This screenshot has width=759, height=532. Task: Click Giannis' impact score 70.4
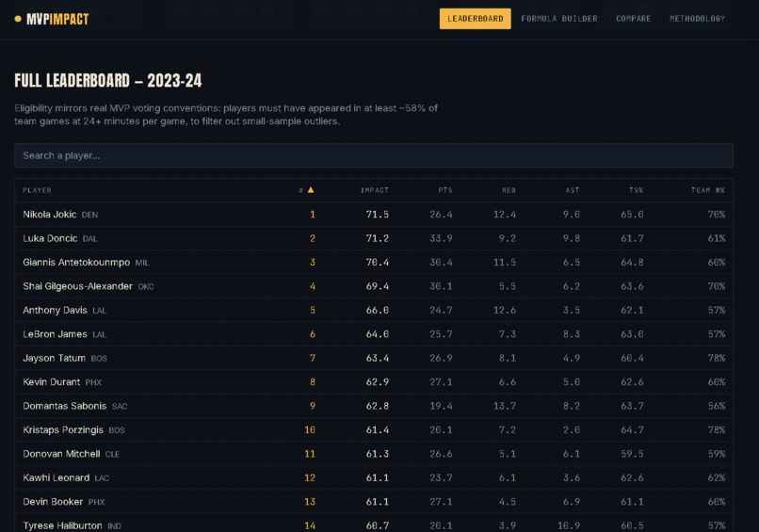[x=377, y=262]
